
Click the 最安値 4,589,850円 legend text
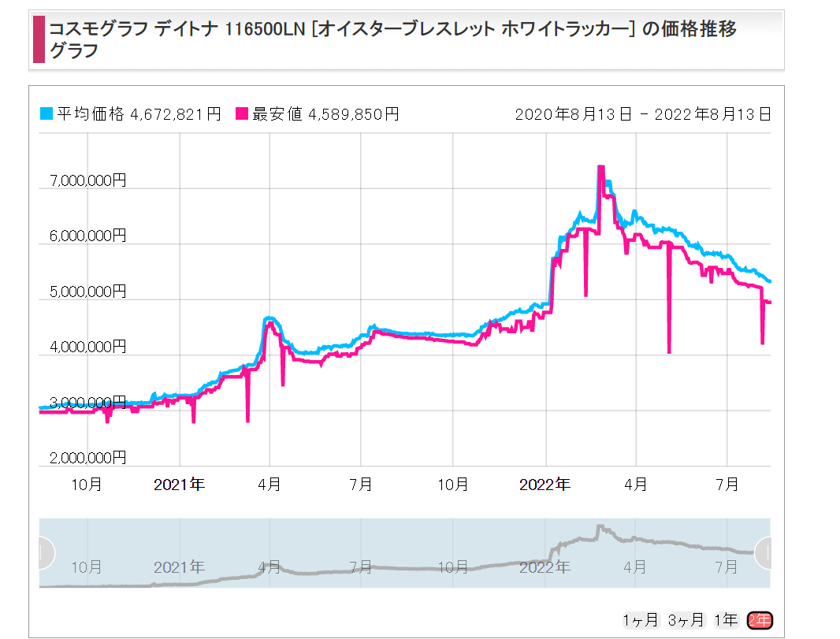325,113
